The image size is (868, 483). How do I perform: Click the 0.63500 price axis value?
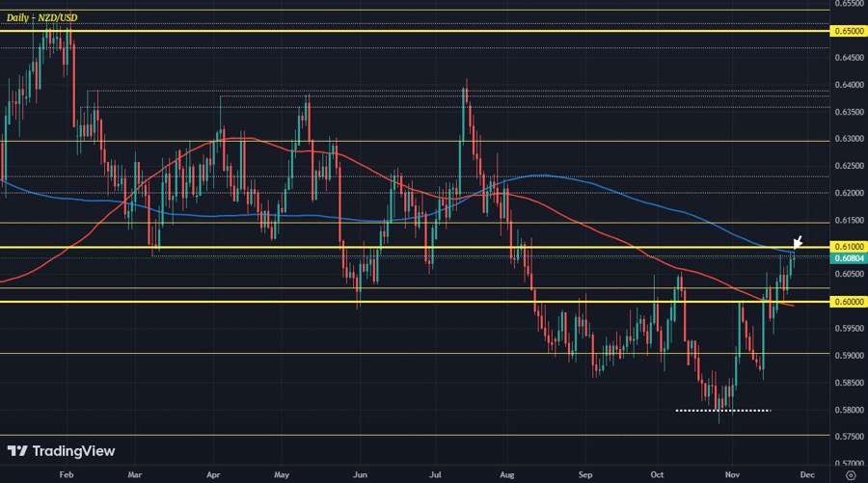pos(849,112)
